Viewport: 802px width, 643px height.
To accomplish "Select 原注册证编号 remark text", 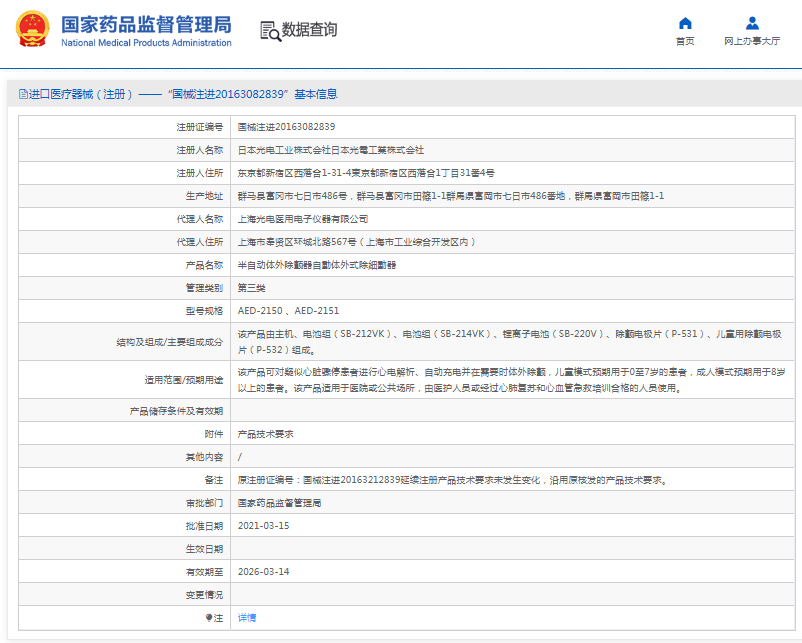I will click(453, 480).
